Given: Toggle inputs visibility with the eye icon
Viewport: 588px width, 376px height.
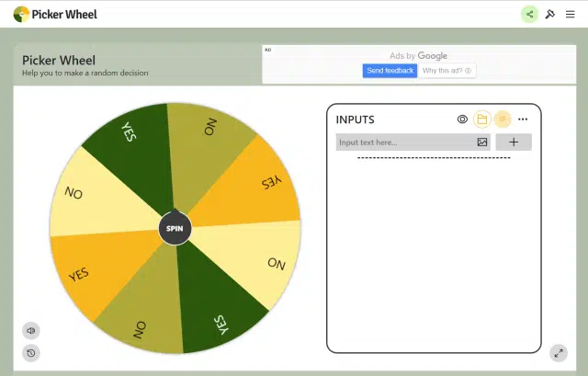Looking at the screenshot, I should [462, 120].
